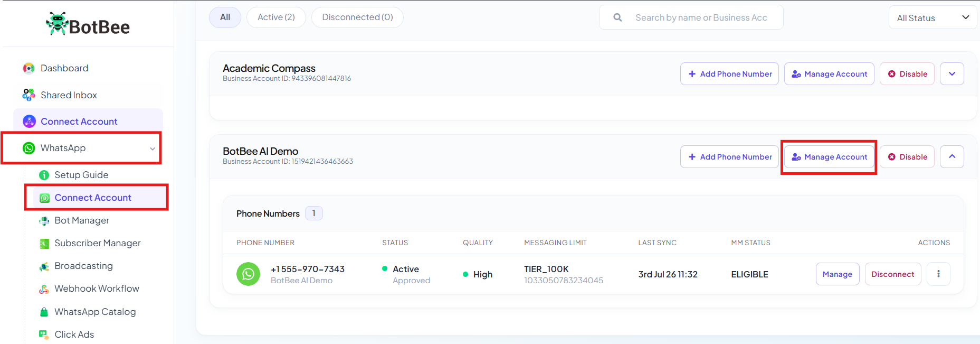The image size is (980, 344).
Task: Manage phone number +1 555-970-7343
Action: (x=838, y=274)
